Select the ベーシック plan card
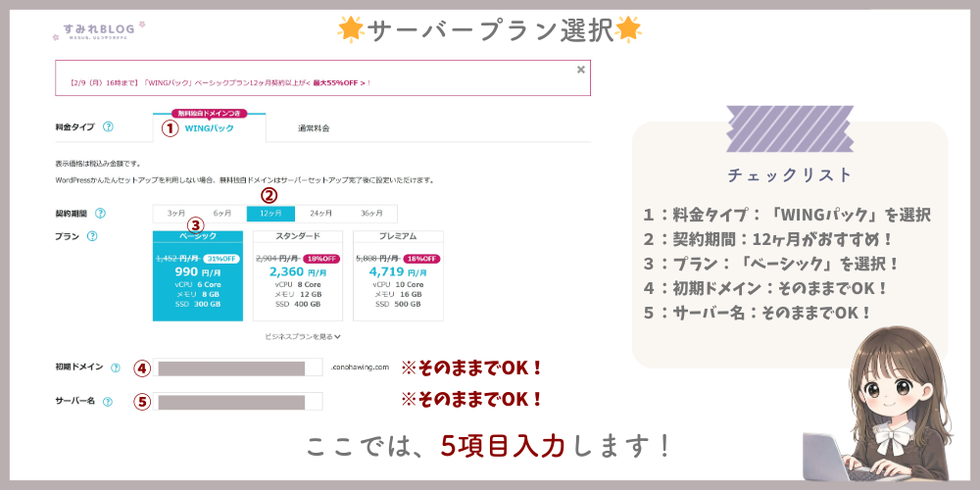980x490 pixels. click(198, 275)
